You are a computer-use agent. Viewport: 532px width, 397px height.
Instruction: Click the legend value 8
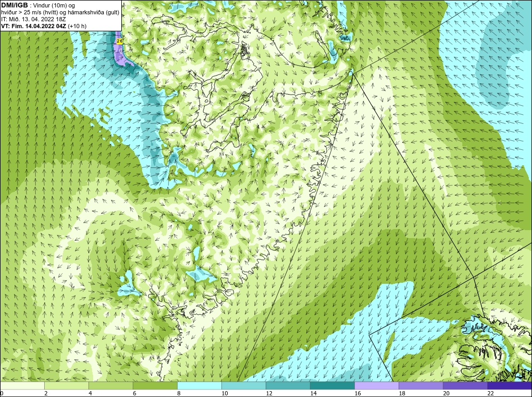(x=179, y=393)
